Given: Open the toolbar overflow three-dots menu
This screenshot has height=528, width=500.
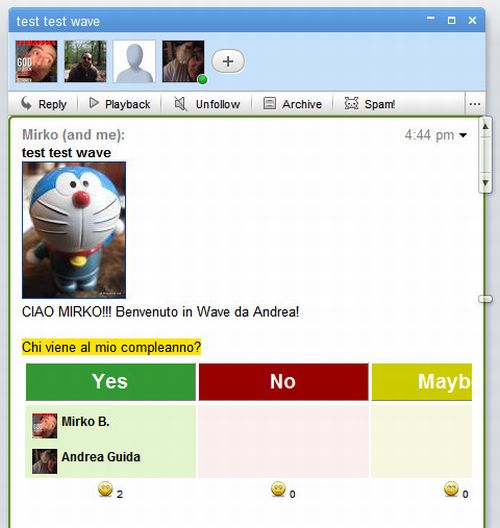Looking at the screenshot, I should pos(475,104).
